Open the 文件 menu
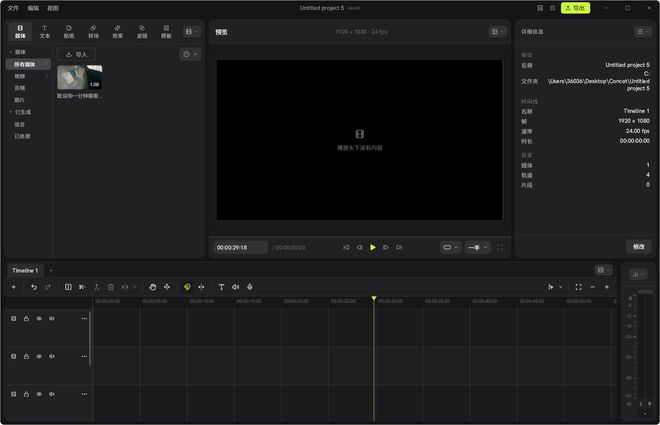The image size is (660, 425). tap(13, 8)
